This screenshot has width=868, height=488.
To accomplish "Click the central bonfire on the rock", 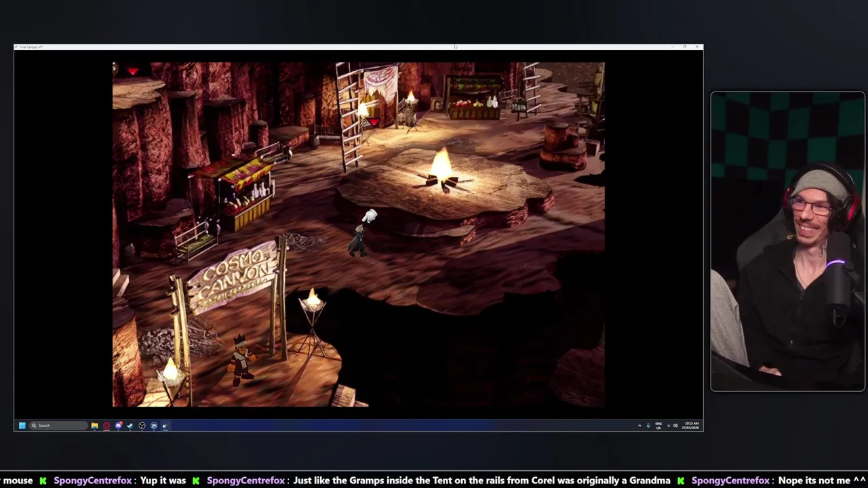I will 442,171.
